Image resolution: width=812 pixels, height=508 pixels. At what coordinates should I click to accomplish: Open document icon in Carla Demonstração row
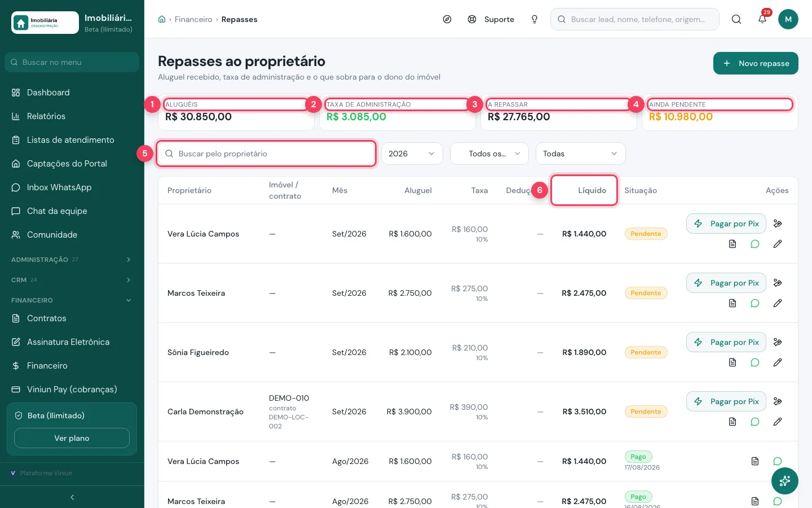pos(732,422)
